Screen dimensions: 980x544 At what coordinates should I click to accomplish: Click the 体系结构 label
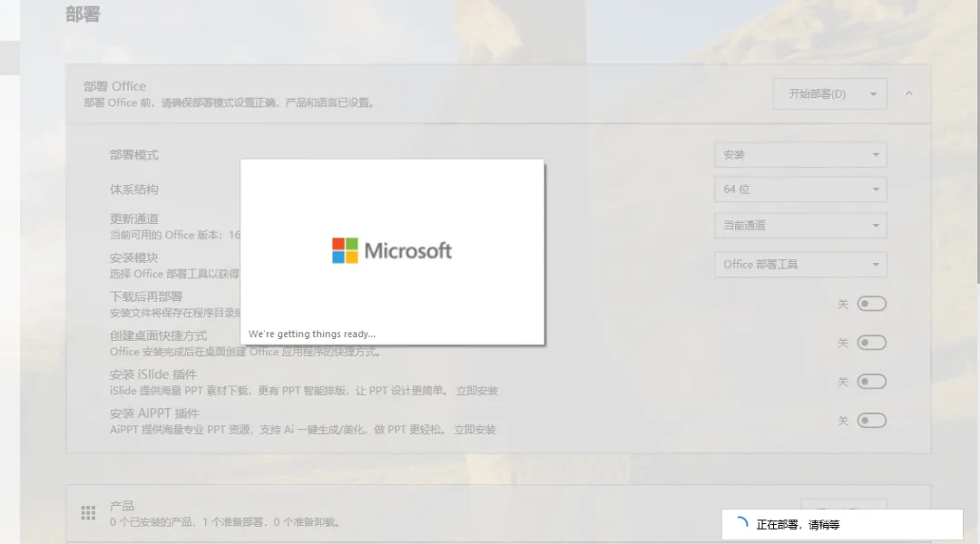click(x=134, y=189)
